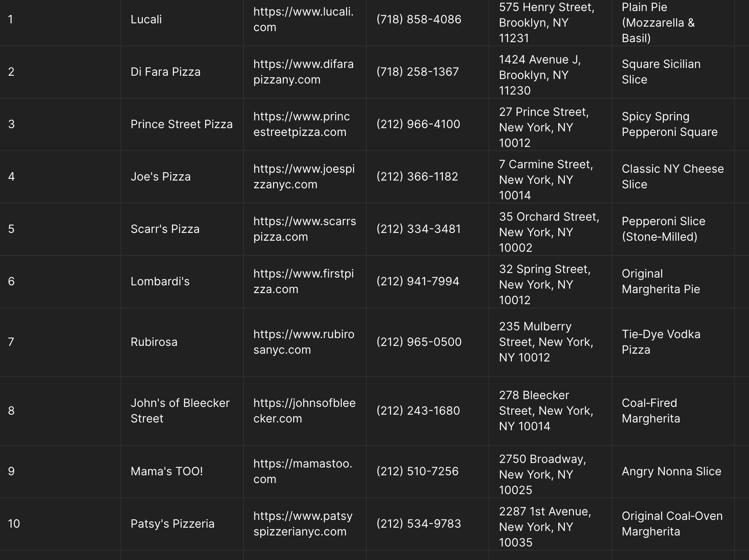Click the Patsy's Pizzeria website URL
Screen dimensions: 749x560
tap(302, 524)
